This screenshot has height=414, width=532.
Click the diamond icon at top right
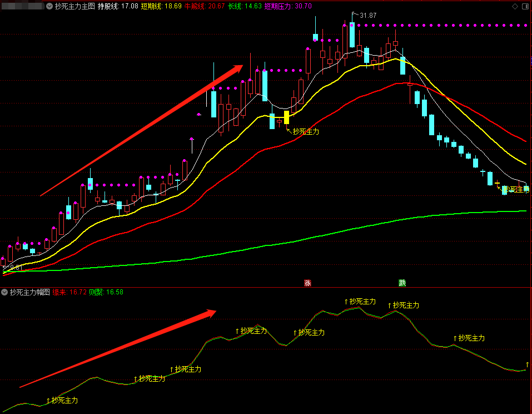coord(515,6)
